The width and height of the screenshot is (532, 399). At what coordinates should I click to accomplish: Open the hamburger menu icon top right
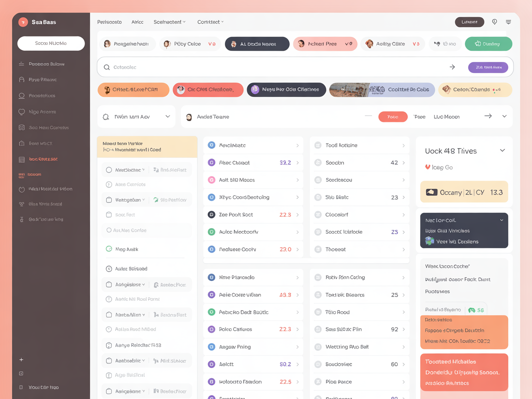[x=508, y=22]
